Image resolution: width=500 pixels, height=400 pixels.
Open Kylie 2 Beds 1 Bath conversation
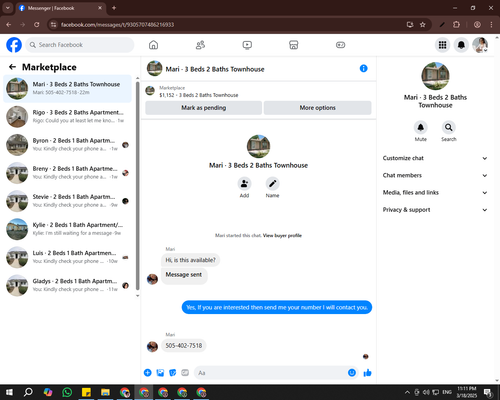tap(68, 229)
